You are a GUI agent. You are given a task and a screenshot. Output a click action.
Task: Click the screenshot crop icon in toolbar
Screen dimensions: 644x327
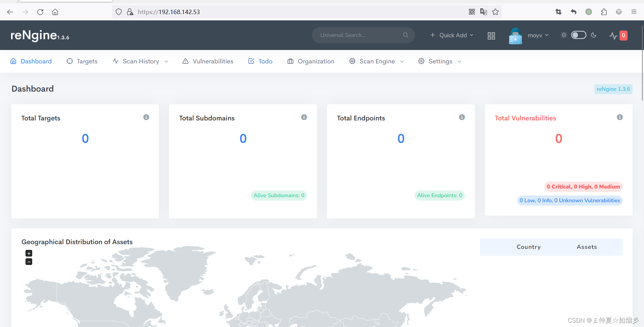tap(558, 12)
